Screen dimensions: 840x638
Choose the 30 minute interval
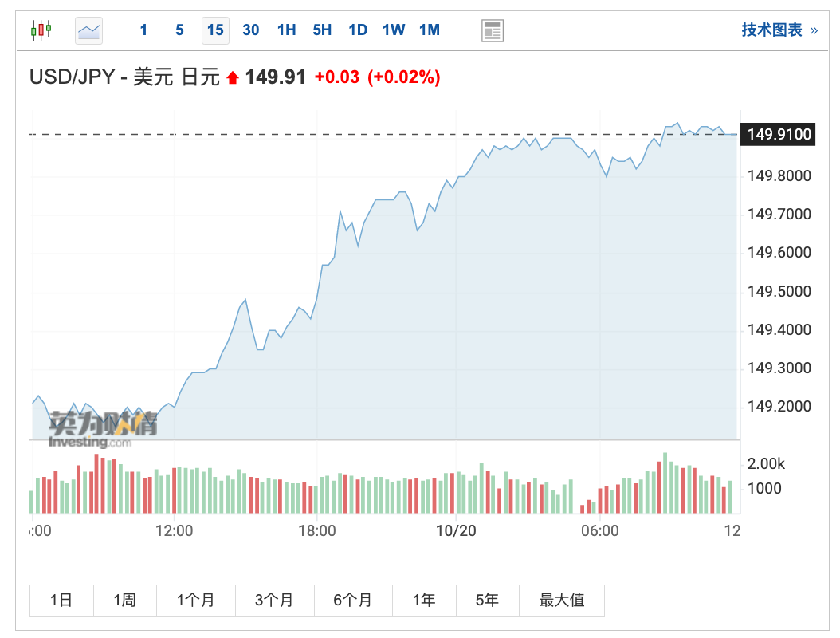251,30
